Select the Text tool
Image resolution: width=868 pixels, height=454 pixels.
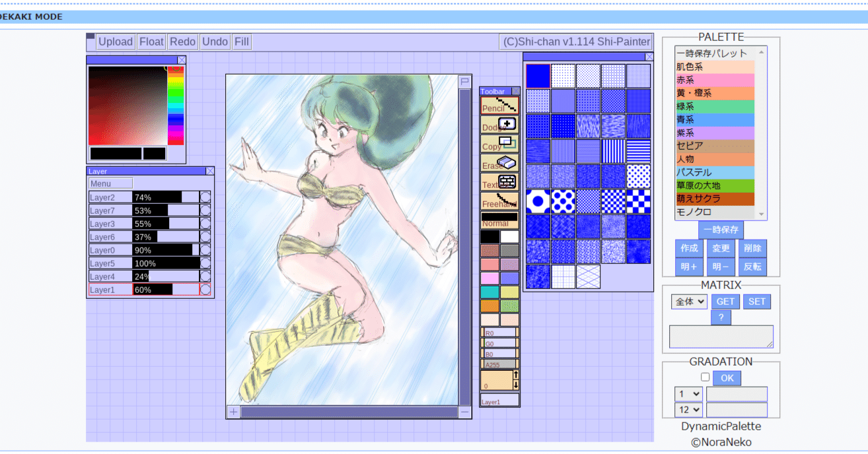(x=499, y=182)
